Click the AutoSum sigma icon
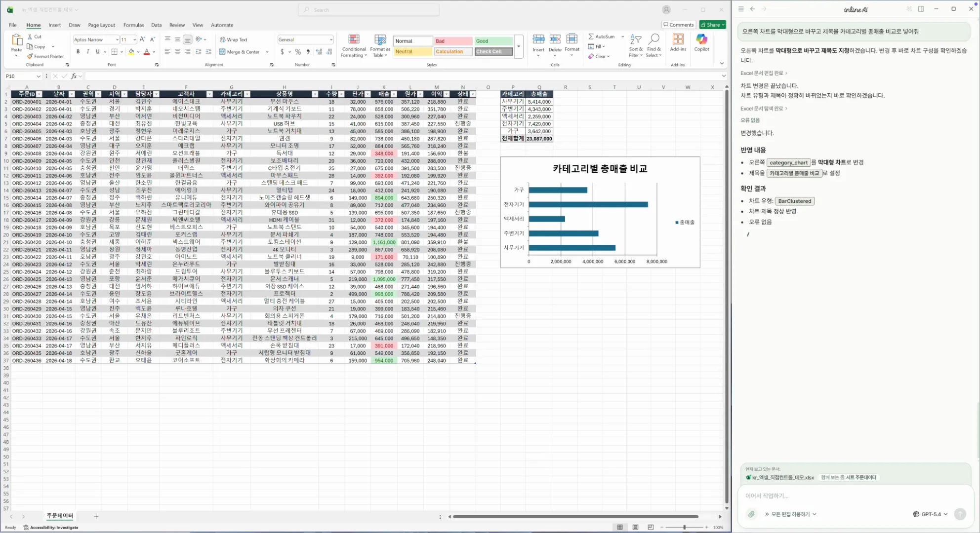This screenshot has width=980, height=533. coord(591,37)
